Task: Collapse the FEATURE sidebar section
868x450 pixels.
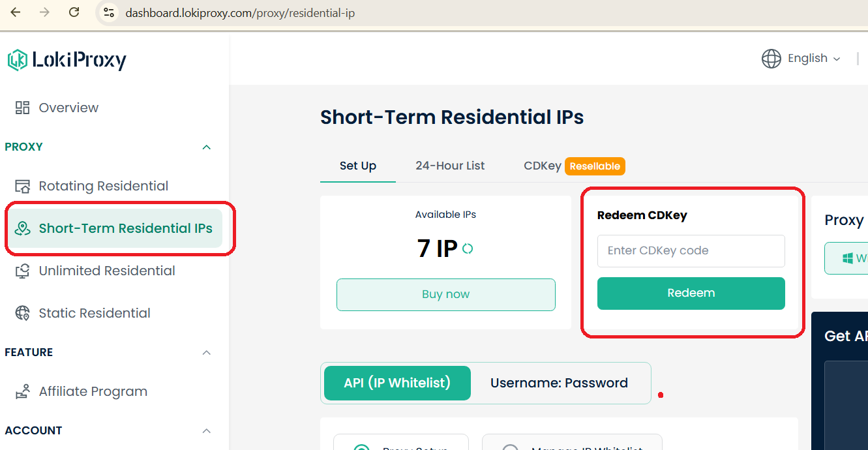Action: pyautogui.click(x=207, y=353)
